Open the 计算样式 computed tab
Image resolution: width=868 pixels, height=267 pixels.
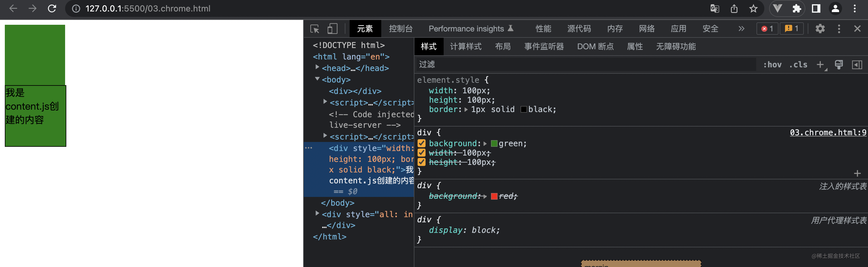(x=465, y=47)
